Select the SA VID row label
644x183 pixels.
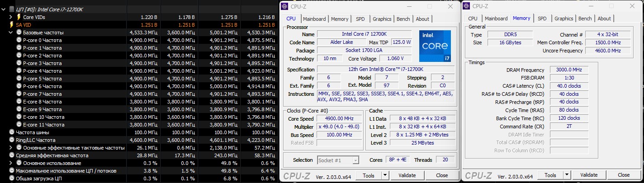pos(23,25)
